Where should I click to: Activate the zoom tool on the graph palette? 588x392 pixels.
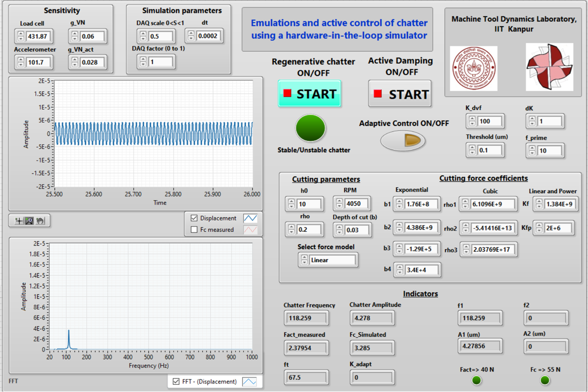pyautogui.click(x=29, y=221)
